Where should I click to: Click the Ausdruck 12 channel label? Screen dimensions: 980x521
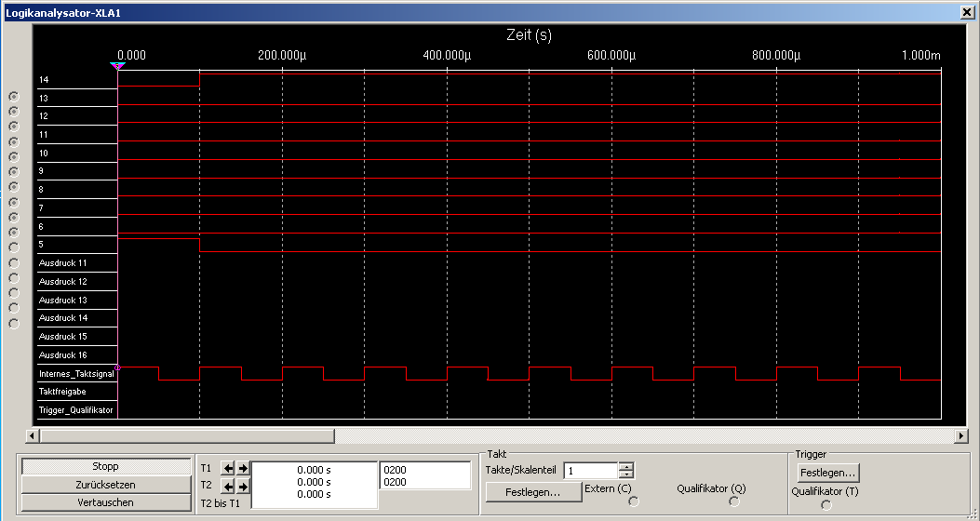[x=62, y=282]
